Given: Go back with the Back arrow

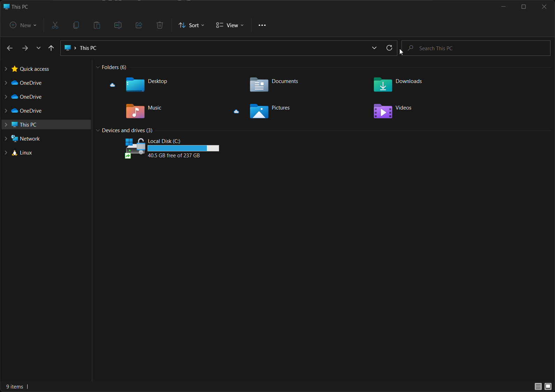Looking at the screenshot, I should [x=10, y=48].
